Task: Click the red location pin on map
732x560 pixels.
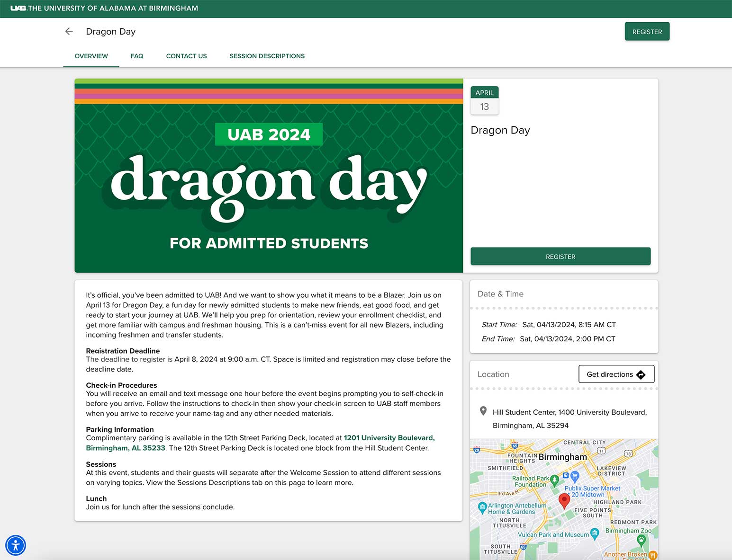Action: tap(564, 500)
